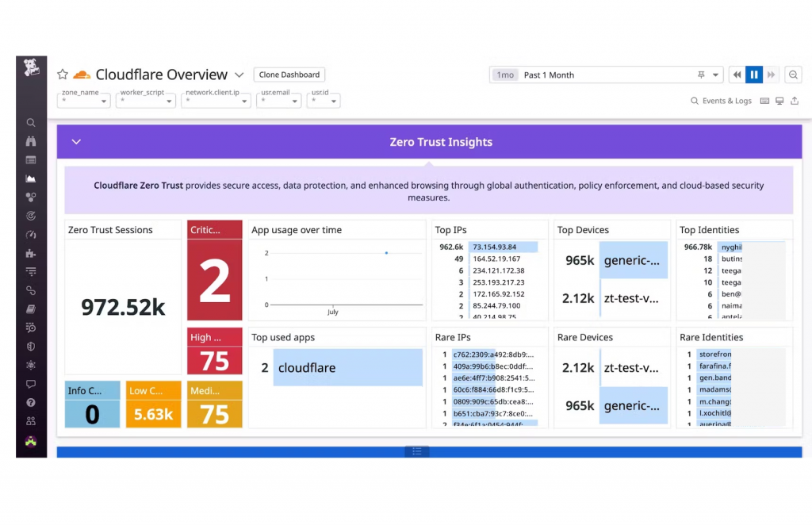Open the sidebar search magnifier
The width and height of the screenshot is (812, 525).
point(31,123)
